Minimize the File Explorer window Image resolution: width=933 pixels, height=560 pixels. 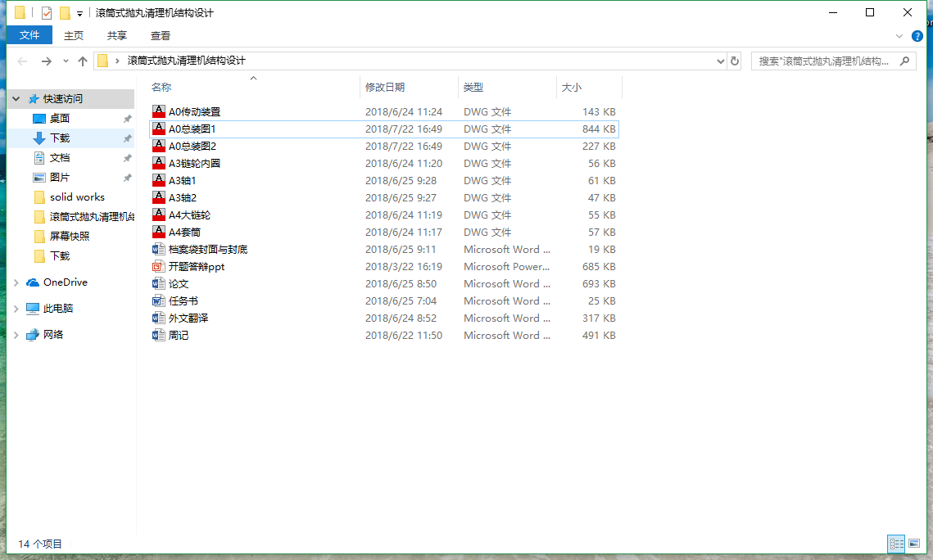pos(833,12)
